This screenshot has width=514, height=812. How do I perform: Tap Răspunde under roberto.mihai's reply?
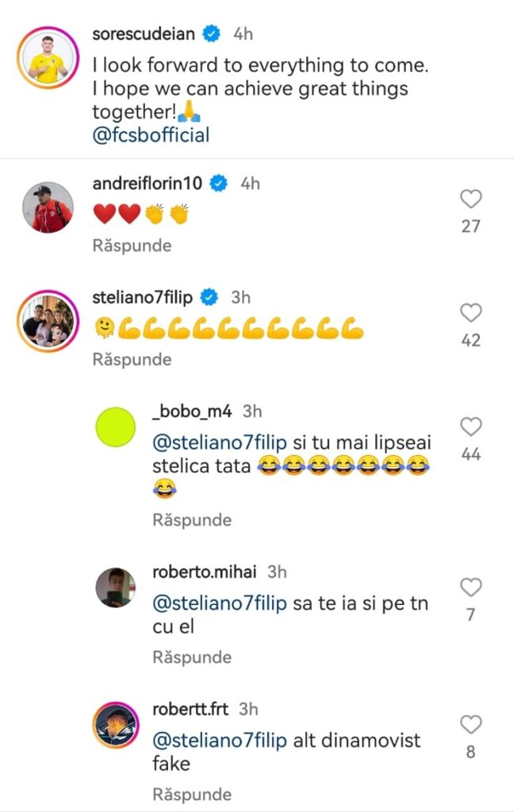point(192,657)
